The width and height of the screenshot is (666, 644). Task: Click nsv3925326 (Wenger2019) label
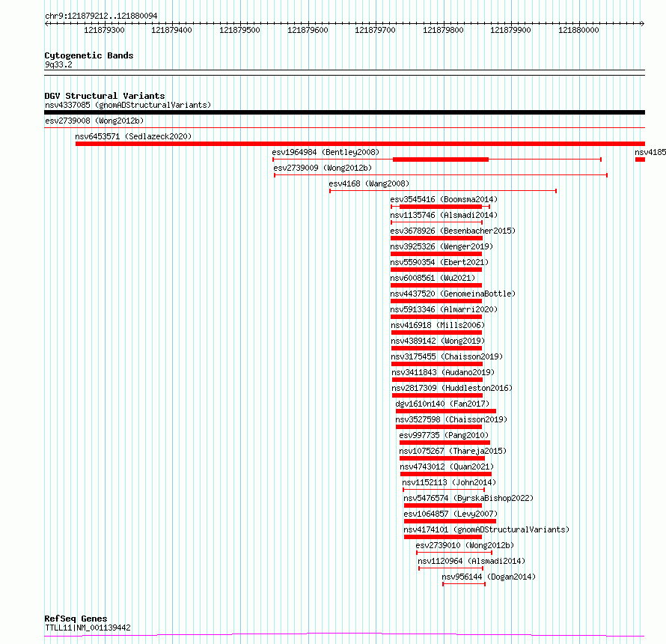pyautogui.click(x=442, y=246)
